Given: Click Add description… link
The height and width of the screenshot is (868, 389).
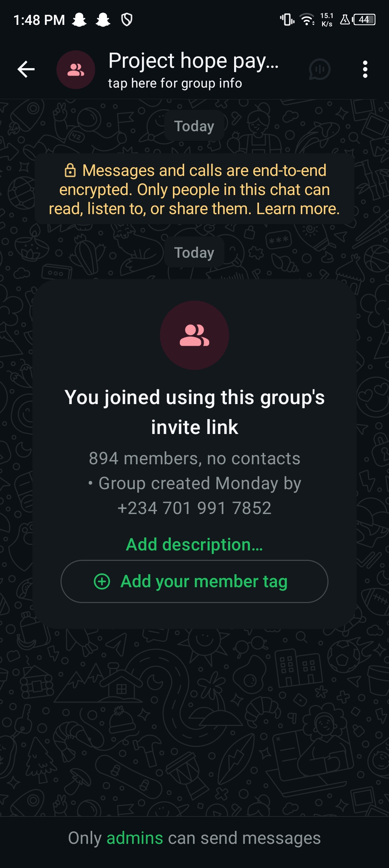Looking at the screenshot, I should point(194,544).
